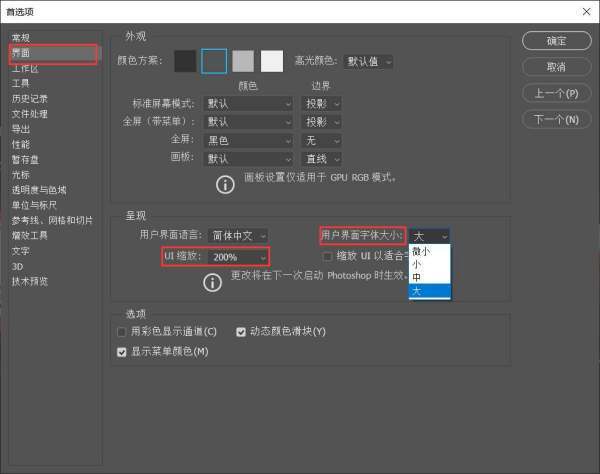Enable 用彩色显示通道 checkbox
This screenshot has height=474, width=600.
122,331
